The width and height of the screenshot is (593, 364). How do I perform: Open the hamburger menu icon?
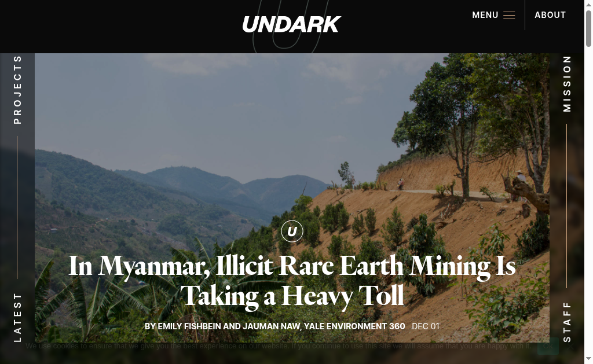point(509,15)
